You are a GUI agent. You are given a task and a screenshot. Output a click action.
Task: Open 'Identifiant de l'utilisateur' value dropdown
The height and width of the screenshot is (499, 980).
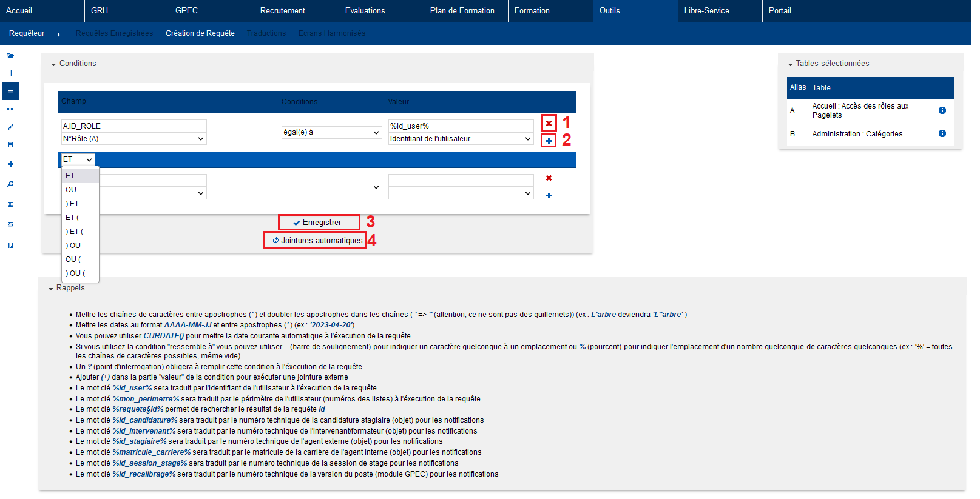461,139
